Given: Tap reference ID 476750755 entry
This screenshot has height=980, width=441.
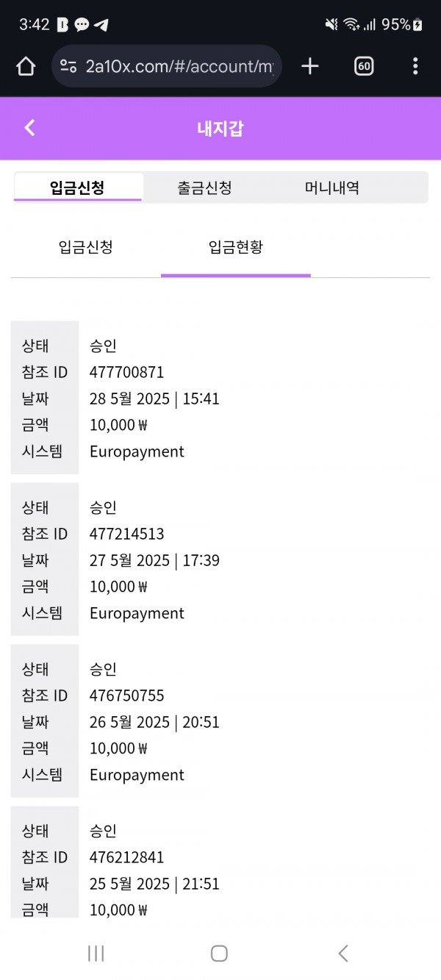Looking at the screenshot, I should click(x=127, y=695).
